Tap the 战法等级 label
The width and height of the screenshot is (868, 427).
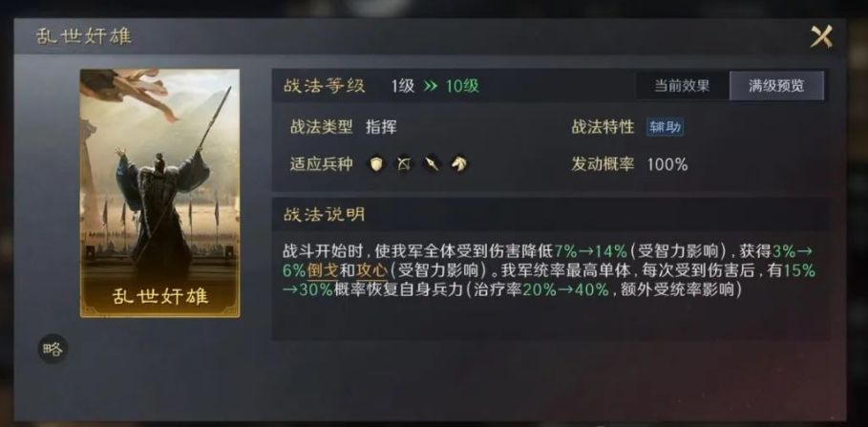click(325, 86)
